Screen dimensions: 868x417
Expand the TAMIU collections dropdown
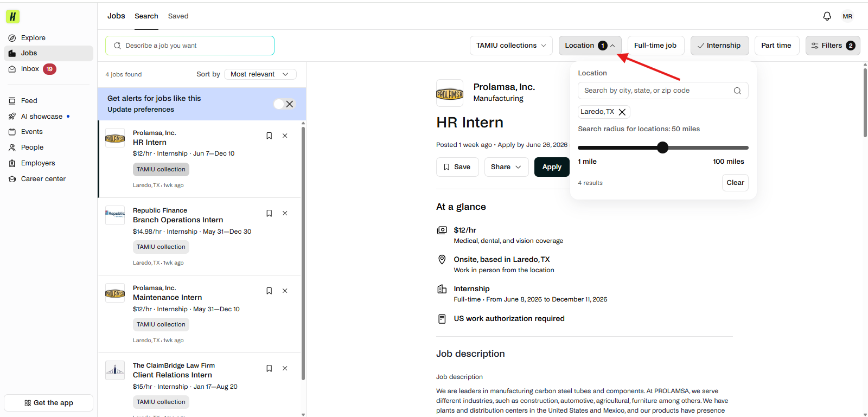pyautogui.click(x=511, y=46)
